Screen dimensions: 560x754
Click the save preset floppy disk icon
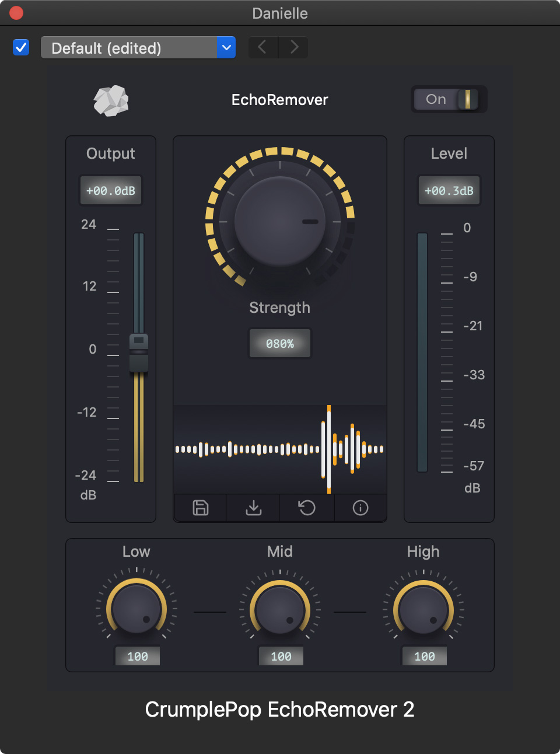(201, 508)
